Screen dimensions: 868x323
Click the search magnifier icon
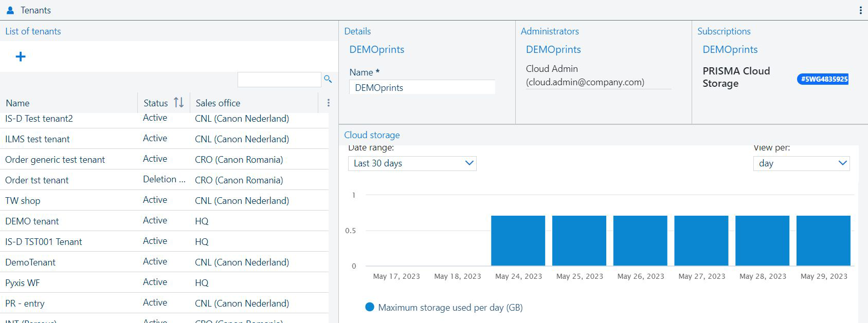(x=328, y=79)
